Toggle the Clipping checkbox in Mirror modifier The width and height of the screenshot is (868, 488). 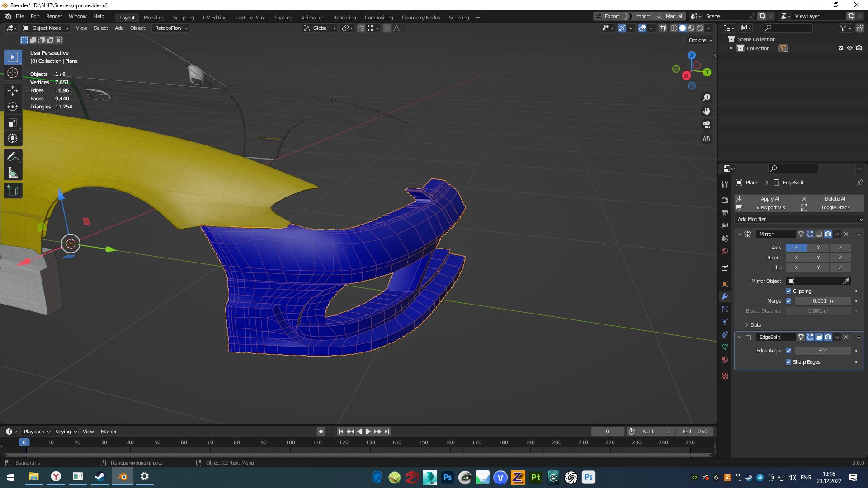(788, 291)
